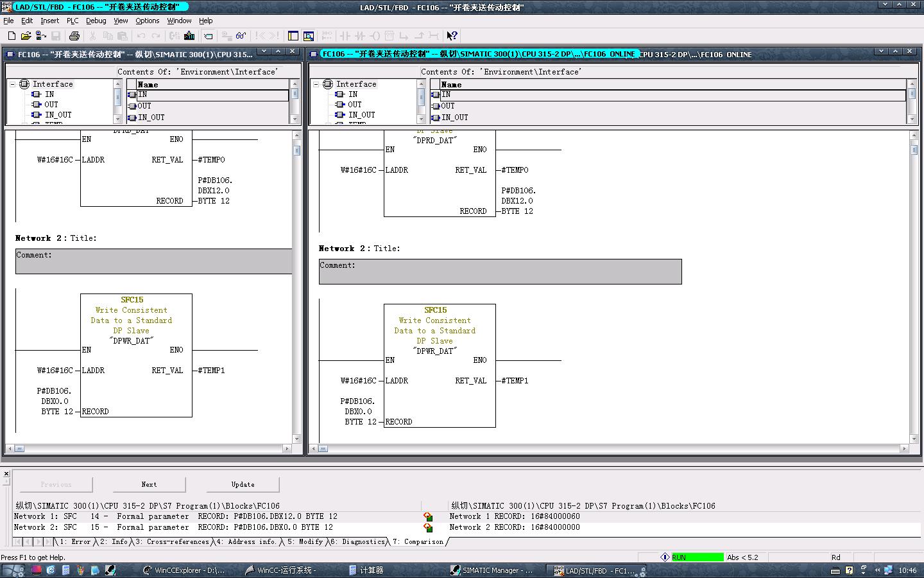Click the New file toolbar icon
This screenshot has height=578, width=924.
(12, 36)
